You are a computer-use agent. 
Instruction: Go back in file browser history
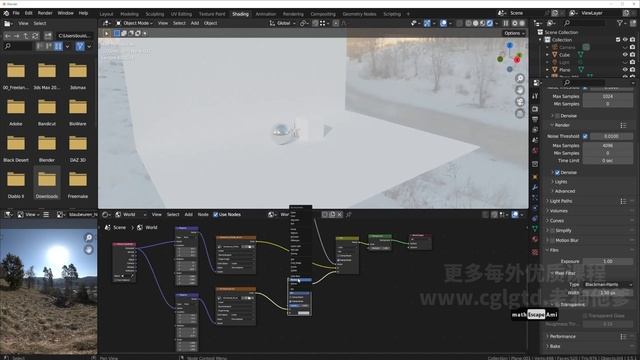coord(8,36)
